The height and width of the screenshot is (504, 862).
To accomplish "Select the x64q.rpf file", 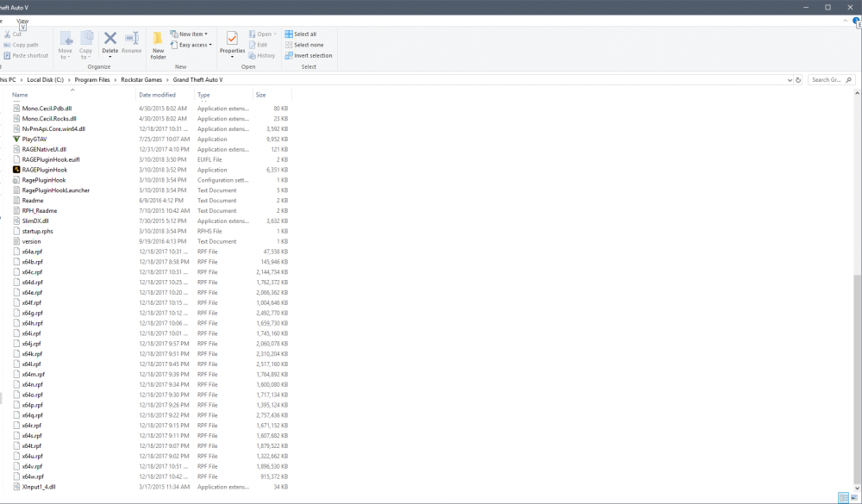I will (32, 415).
